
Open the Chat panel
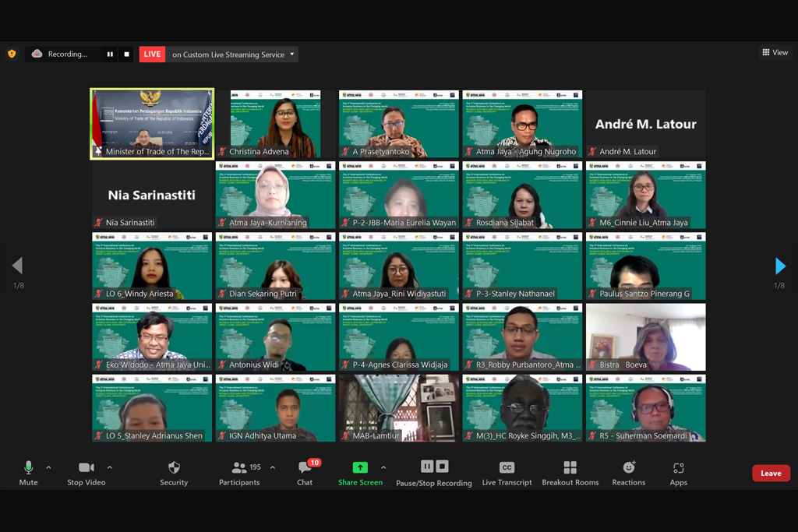305,472
